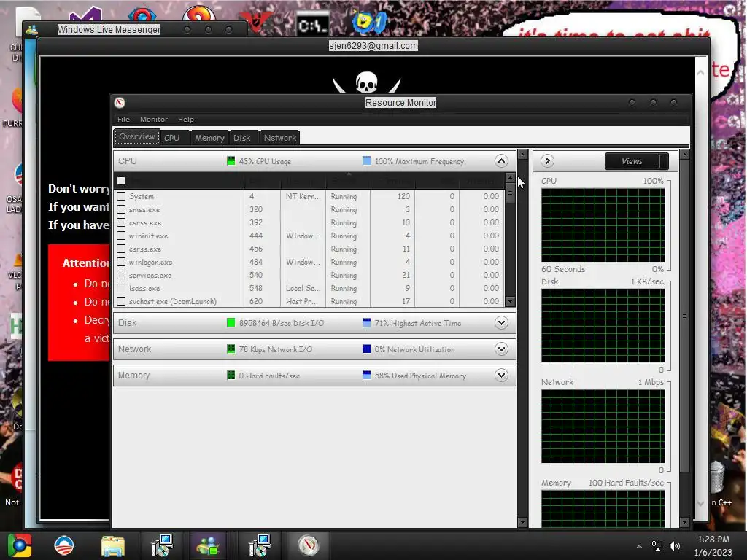Image resolution: width=747 pixels, height=560 pixels.
Task: Click green Network I/O indicator square
Action: (x=231, y=349)
